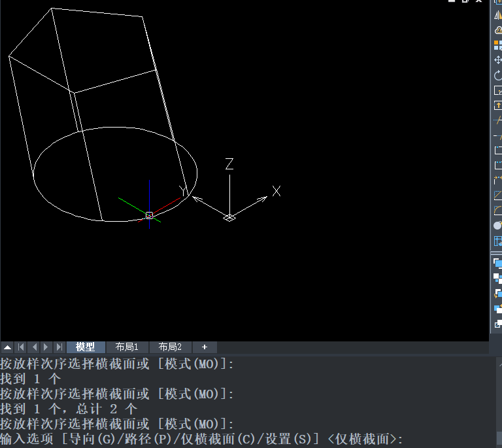Jump to the last layout tab
This screenshot has height=448, width=502.
pyautogui.click(x=59, y=347)
